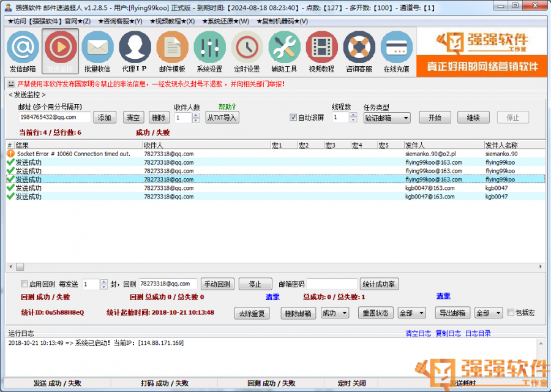551x392 pixels.
Task: Click the face icon beside red warning text
Action: point(11,84)
